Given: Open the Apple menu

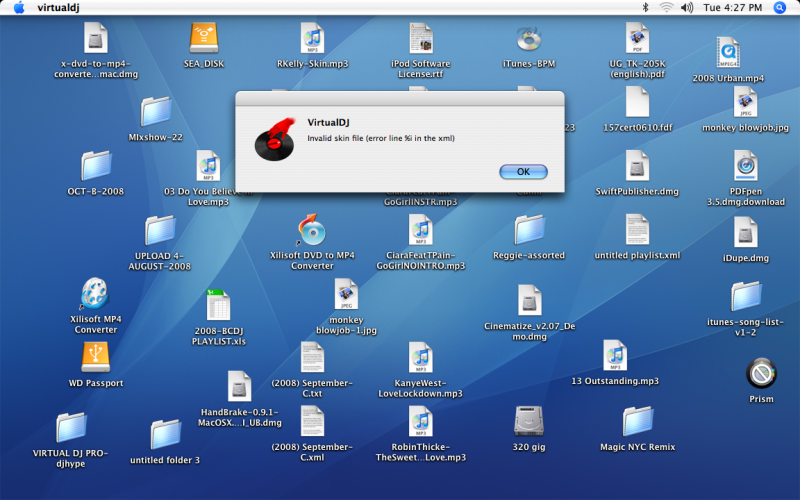Looking at the screenshot, I should point(18,7).
